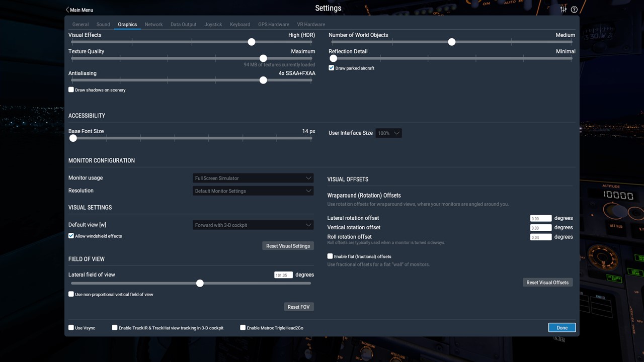Open the settings sliders icon at top right

(563, 9)
